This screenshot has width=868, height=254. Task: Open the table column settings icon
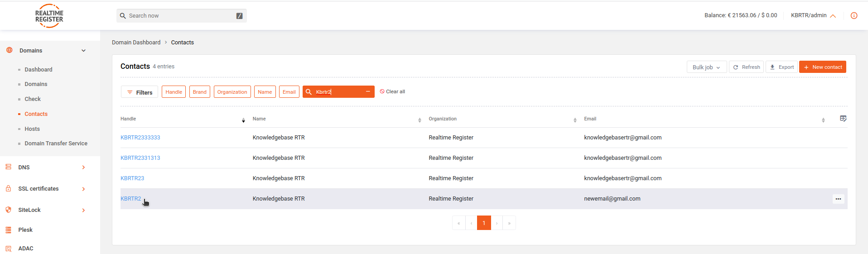[x=843, y=119]
